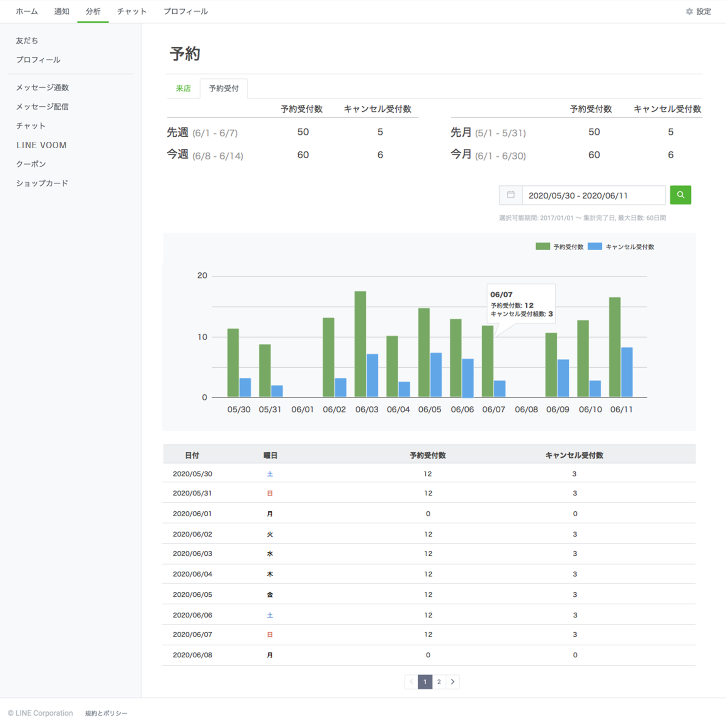Open the ホーム top menu
Image resolution: width=726 pixels, height=728 pixels.
[x=27, y=12]
